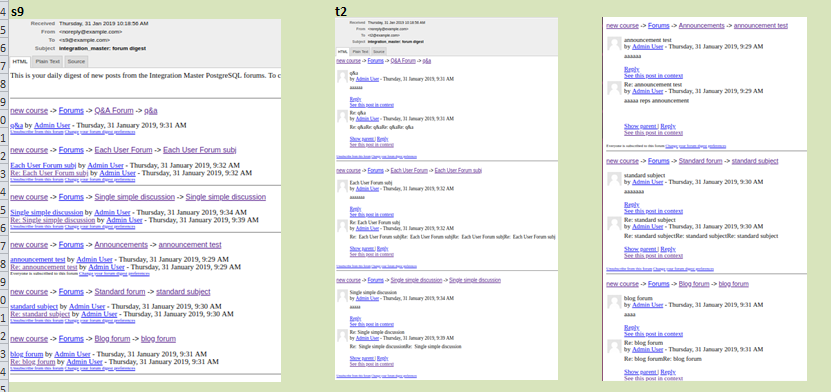Click Admin User under 'Re: blog forum' in right digest

[648, 350]
